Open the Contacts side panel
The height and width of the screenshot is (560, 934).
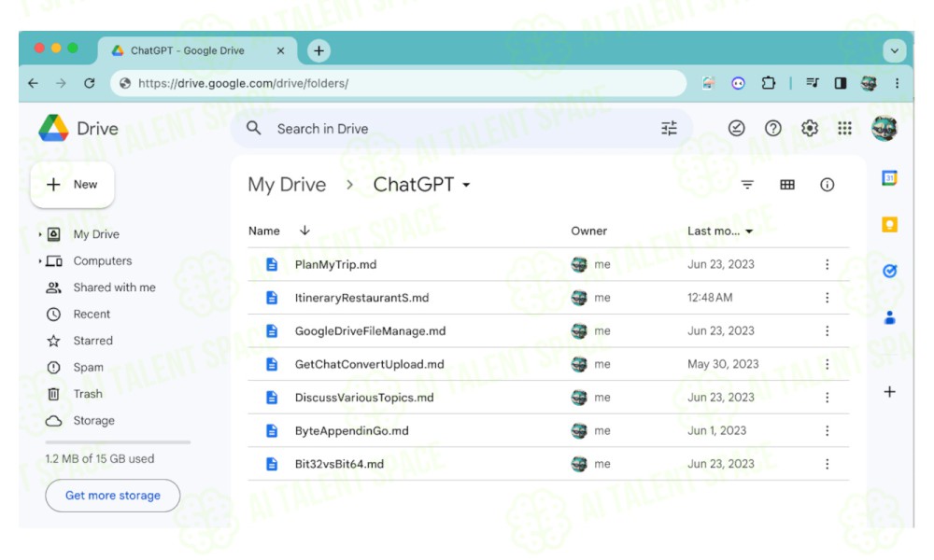(x=889, y=317)
